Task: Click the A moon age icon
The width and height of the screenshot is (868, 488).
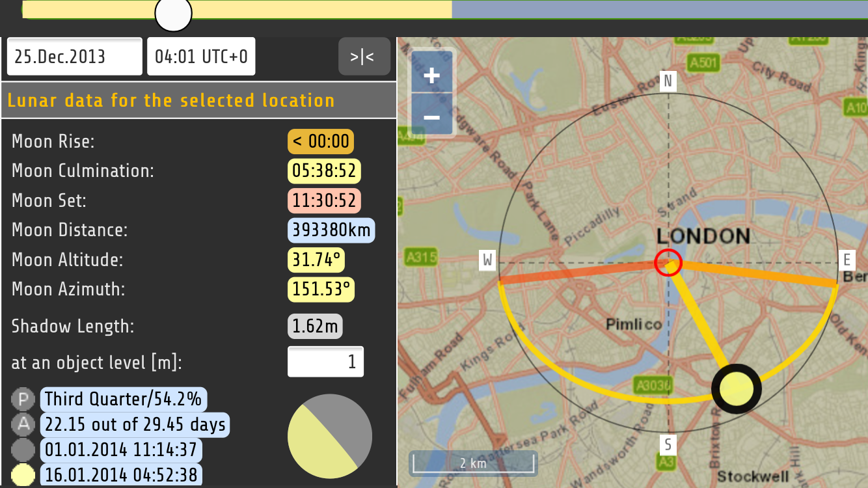Action: point(23,425)
